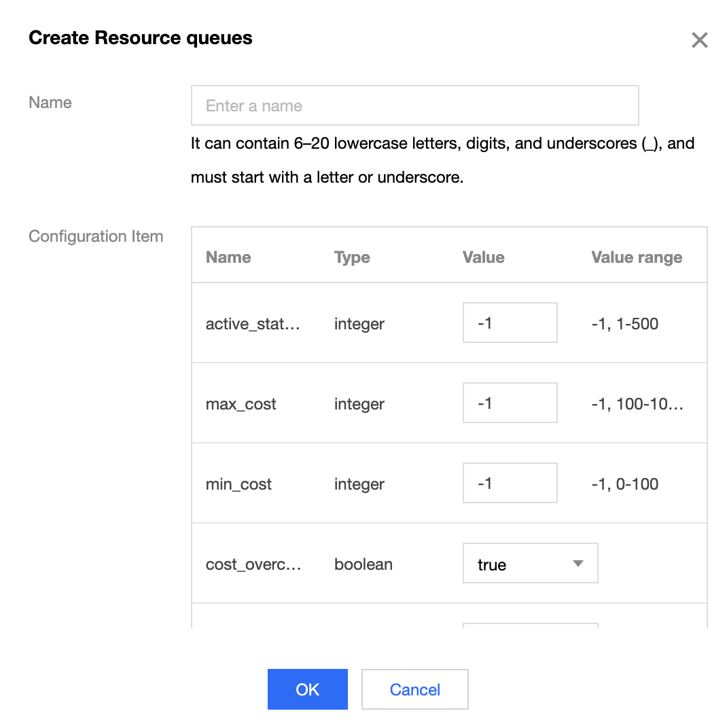The width and height of the screenshot is (727, 728).
Task: Click the Name input field
Action: click(414, 105)
